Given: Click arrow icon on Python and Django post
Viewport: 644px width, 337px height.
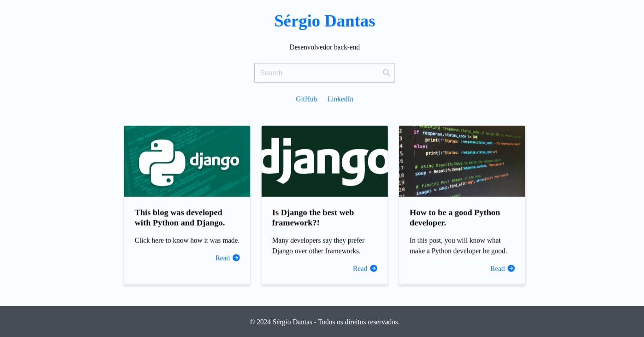Looking at the screenshot, I should pyautogui.click(x=236, y=258).
